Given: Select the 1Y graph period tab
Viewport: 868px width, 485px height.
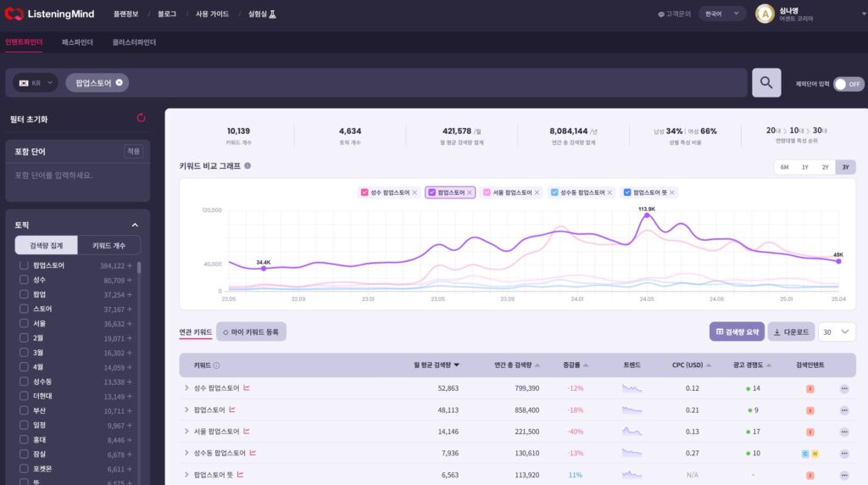Looking at the screenshot, I should pyautogui.click(x=804, y=167).
